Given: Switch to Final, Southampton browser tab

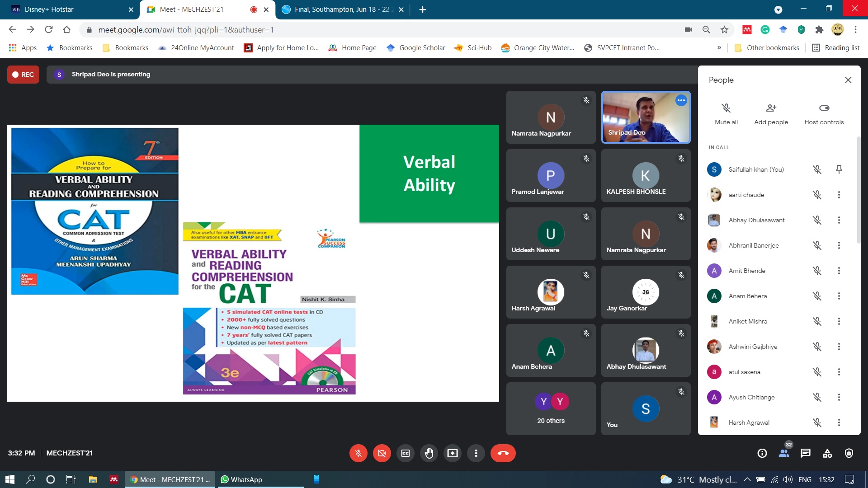Looking at the screenshot, I should (341, 9).
